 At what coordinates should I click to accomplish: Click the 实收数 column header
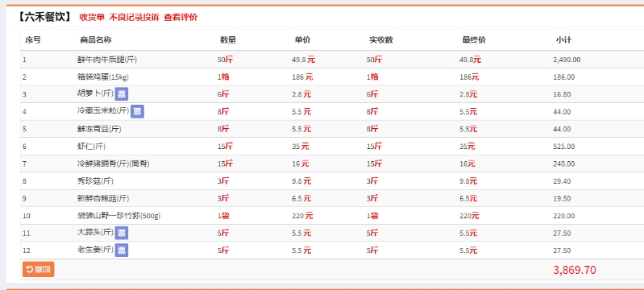[381, 39]
